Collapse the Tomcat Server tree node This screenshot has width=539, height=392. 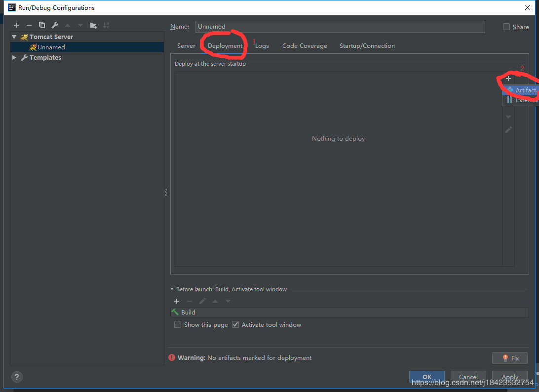14,37
